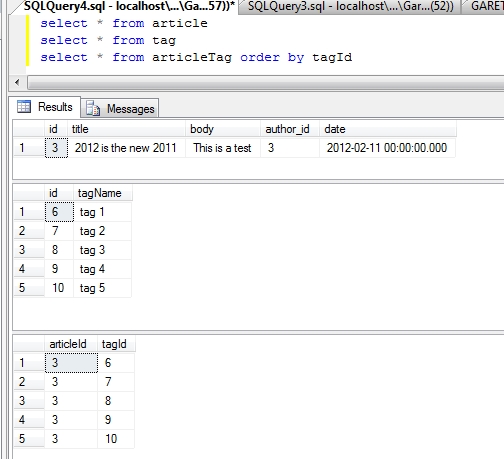Open the SQLQuery3.sql document tab
This screenshot has width=504, height=459.
(x=350, y=6)
